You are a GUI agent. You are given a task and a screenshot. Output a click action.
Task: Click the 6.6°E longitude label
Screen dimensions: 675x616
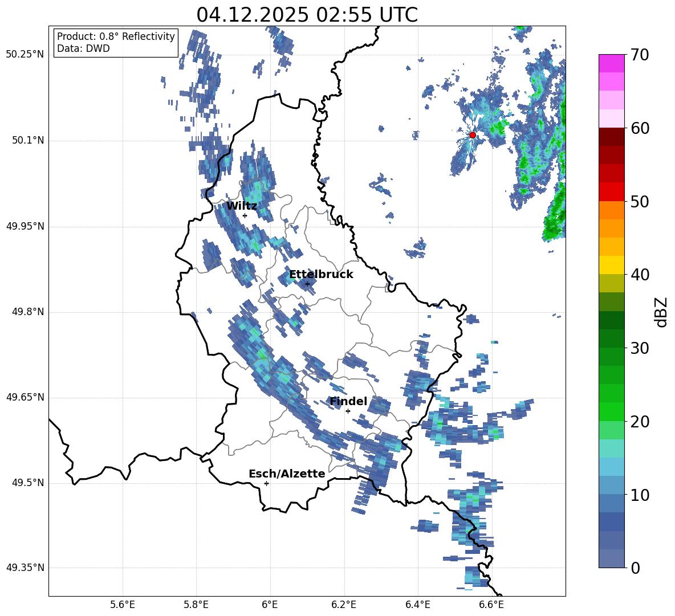point(491,605)
